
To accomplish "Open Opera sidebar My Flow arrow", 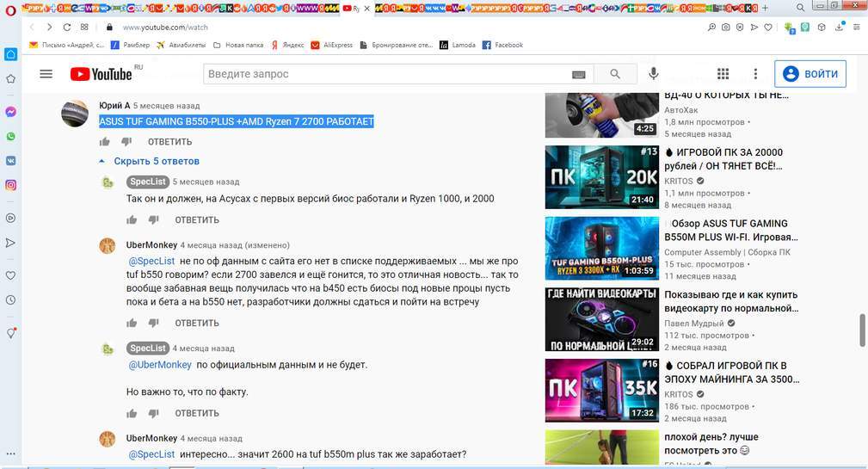I will (10, 243).
